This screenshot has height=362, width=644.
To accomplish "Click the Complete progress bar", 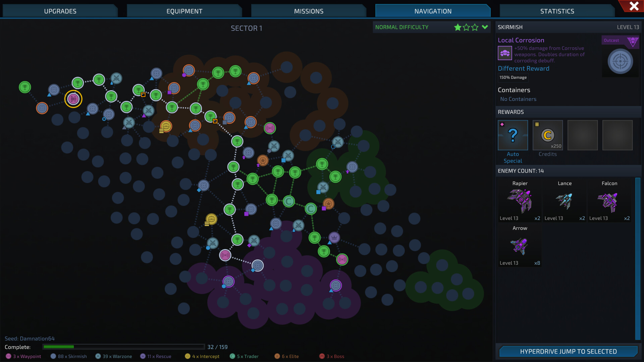I will click(124, 347).
